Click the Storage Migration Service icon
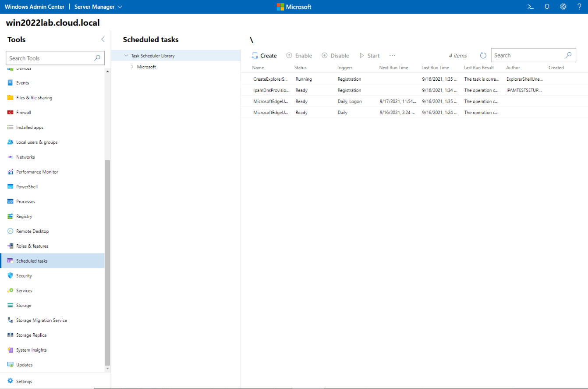Image resolution: width=588 pixels, height=389 pixels. pos(11,321)
